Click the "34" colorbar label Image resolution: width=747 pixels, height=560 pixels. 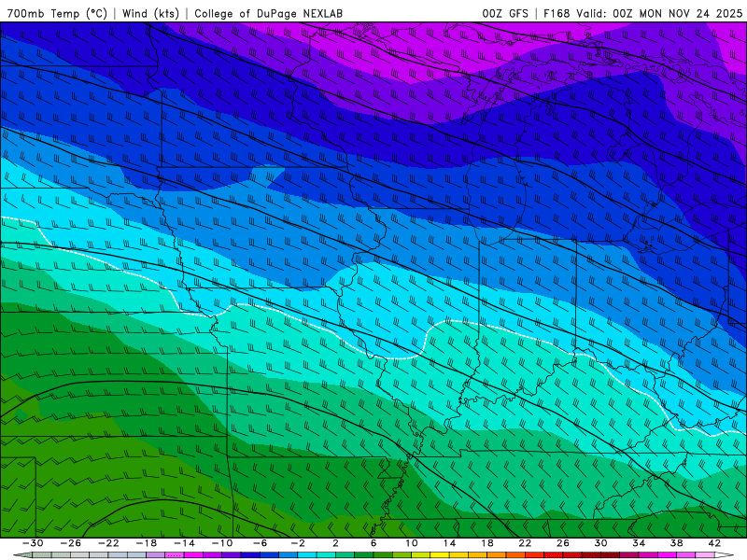click(639, 543)
